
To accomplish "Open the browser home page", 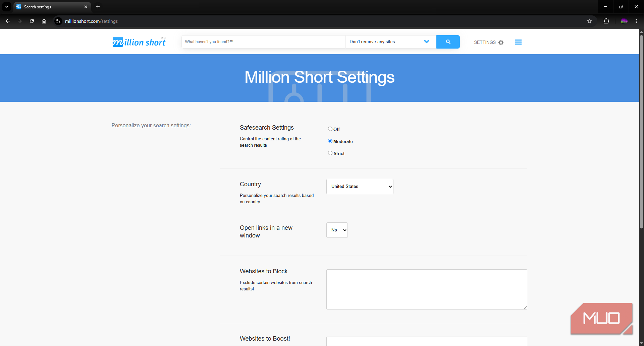I will coord(44,21).
